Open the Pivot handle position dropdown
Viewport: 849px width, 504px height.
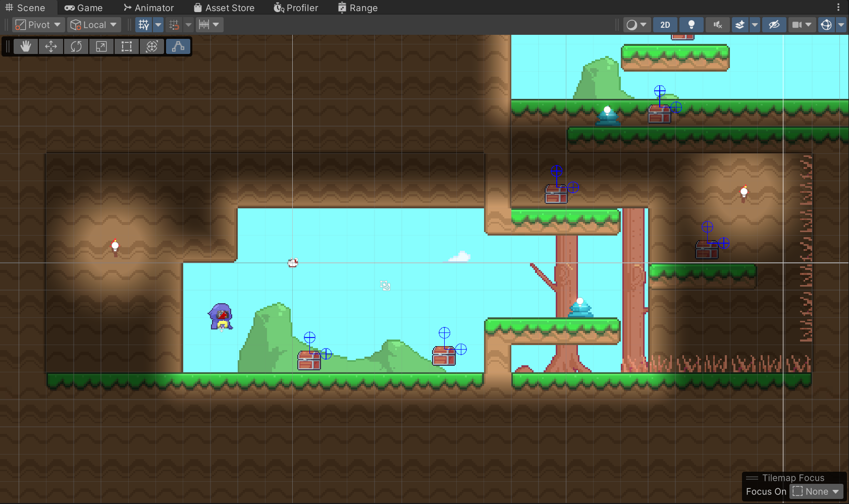[x=38, y=25]
